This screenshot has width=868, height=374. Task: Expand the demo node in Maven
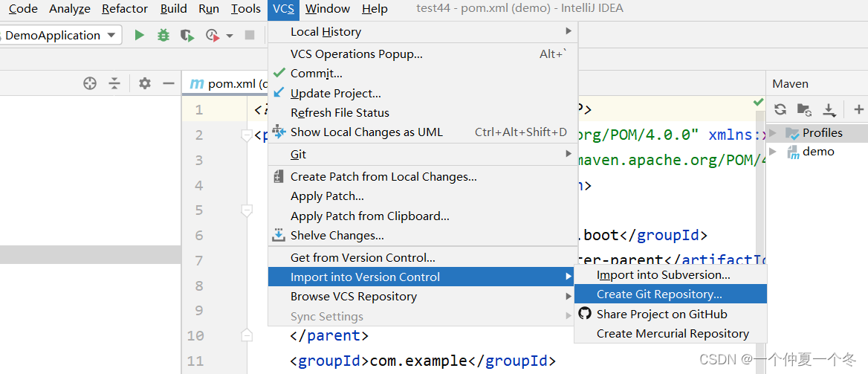(x=773, y=151)
